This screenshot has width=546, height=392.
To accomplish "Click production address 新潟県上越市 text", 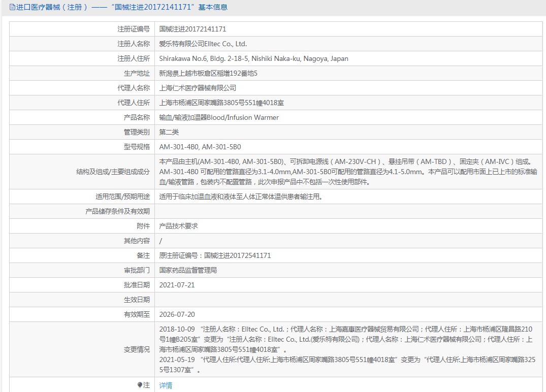I will coord(208,74).
